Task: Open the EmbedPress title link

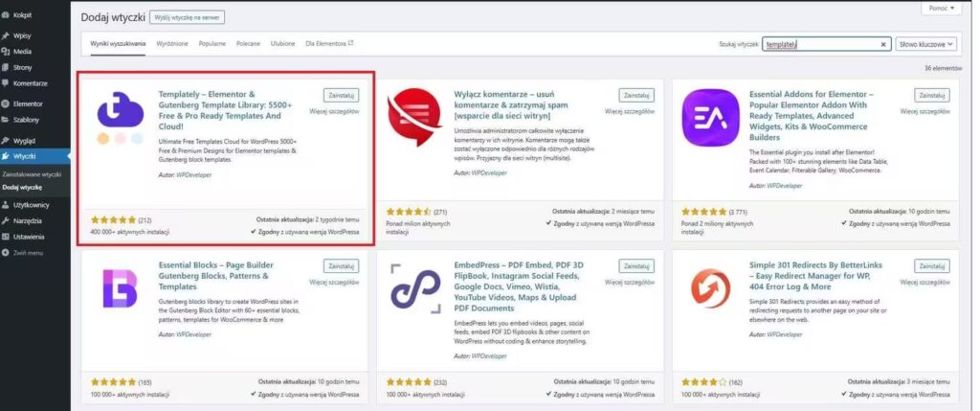Action: (519, 286)
